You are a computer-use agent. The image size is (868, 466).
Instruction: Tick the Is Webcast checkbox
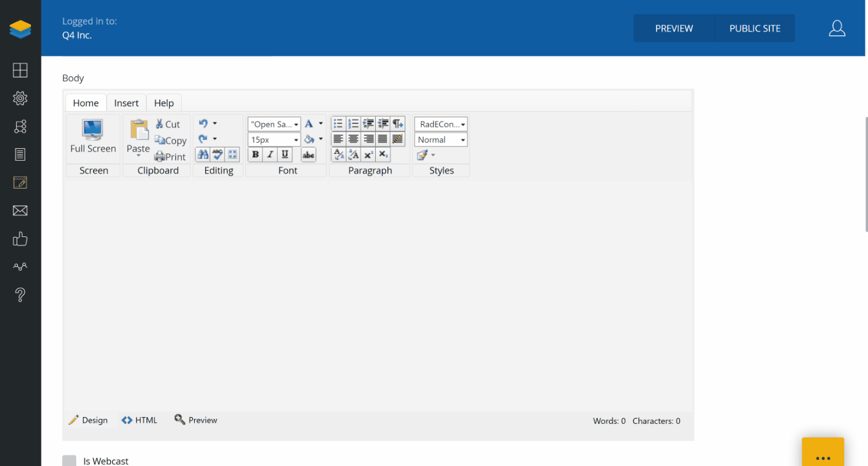pos(69,460)
